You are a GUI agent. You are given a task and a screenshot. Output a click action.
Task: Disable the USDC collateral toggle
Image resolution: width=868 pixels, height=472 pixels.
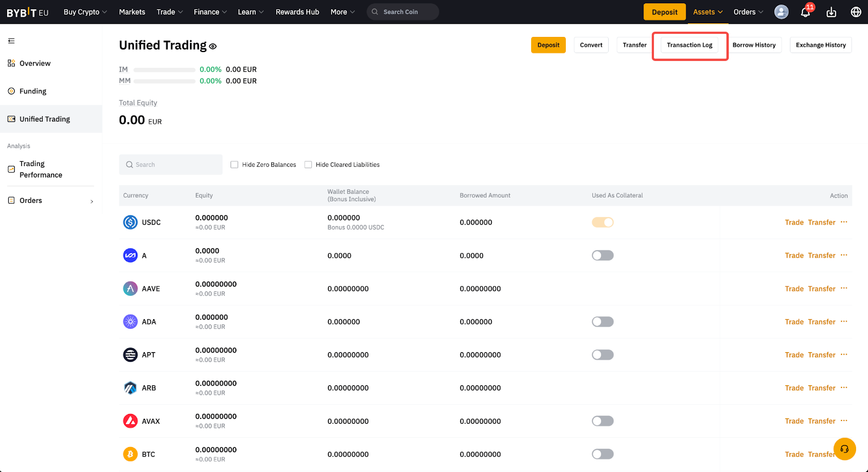(x=602, y=222)
